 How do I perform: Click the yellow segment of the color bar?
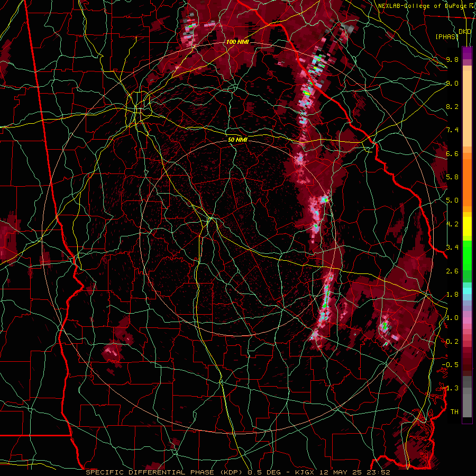467,226
